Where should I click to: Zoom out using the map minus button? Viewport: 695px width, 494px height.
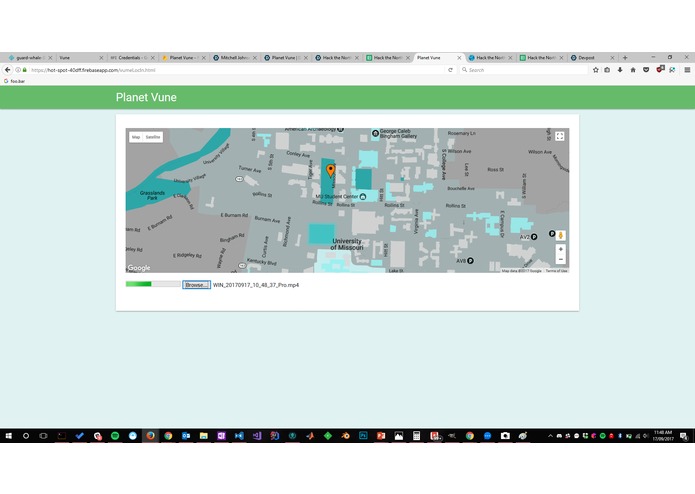[x=560, y=260]
